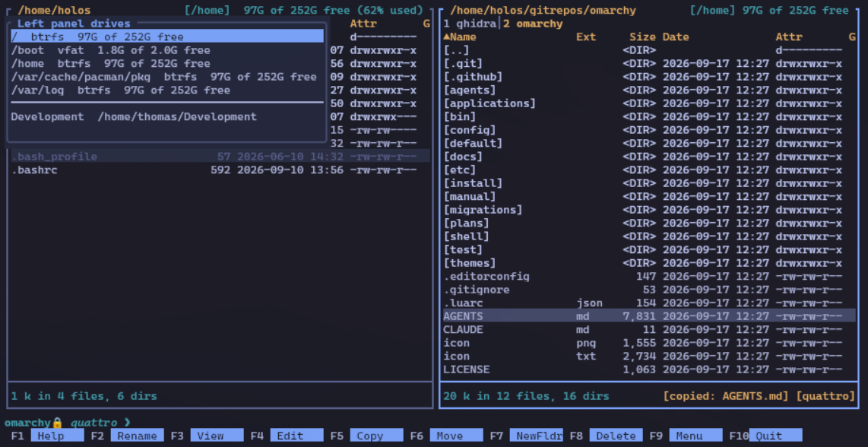
Task: Select .bash_profile in the left panel
Action: 220,157
